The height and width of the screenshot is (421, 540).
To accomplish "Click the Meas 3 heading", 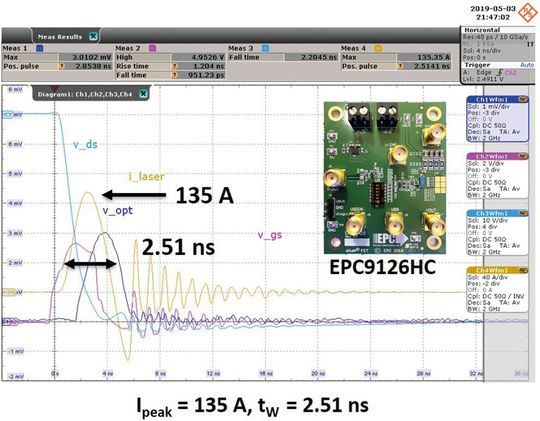I will [x=241, y=48].
